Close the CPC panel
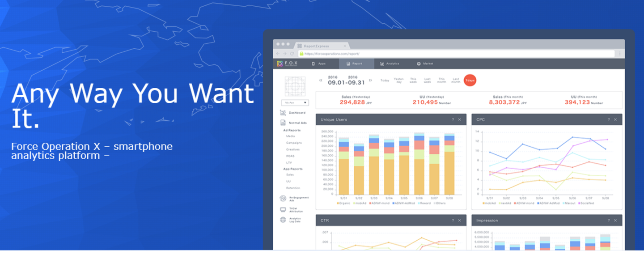The image size is (644, 259). tap(615, 119)
